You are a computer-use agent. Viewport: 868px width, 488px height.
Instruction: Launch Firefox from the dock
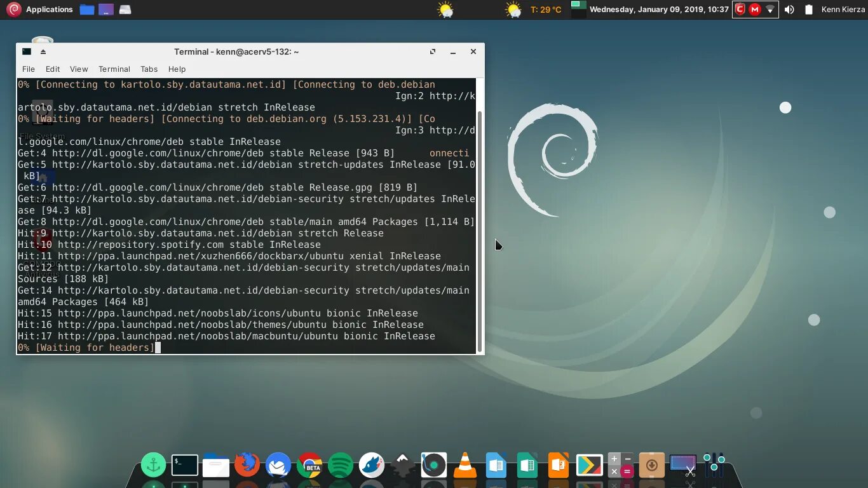(x=247, y=464)
